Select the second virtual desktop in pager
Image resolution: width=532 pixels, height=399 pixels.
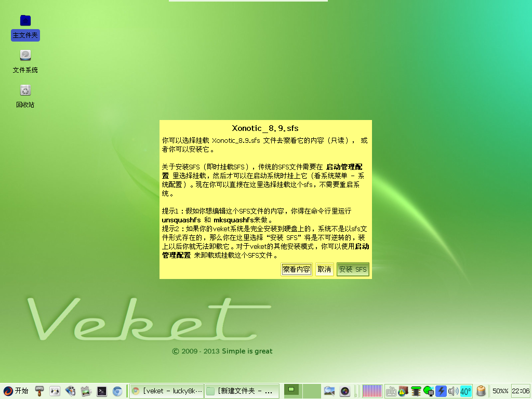(312, 391)
